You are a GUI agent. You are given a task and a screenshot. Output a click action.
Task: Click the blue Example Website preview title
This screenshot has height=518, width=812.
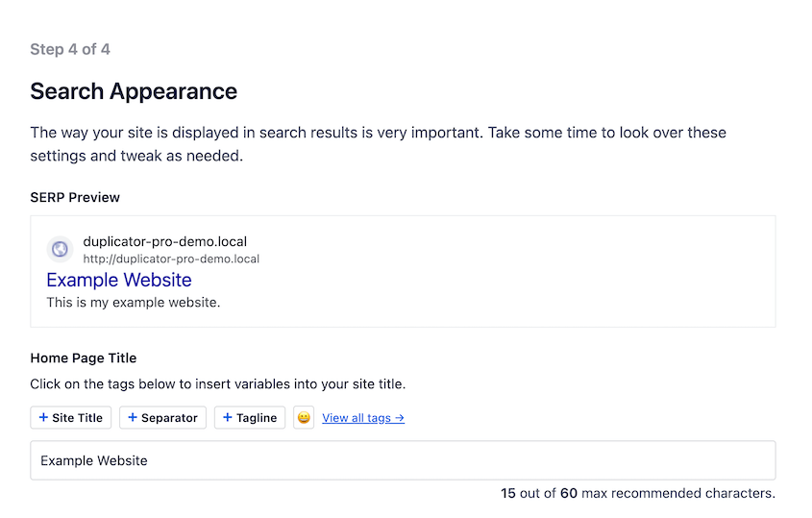119,280
